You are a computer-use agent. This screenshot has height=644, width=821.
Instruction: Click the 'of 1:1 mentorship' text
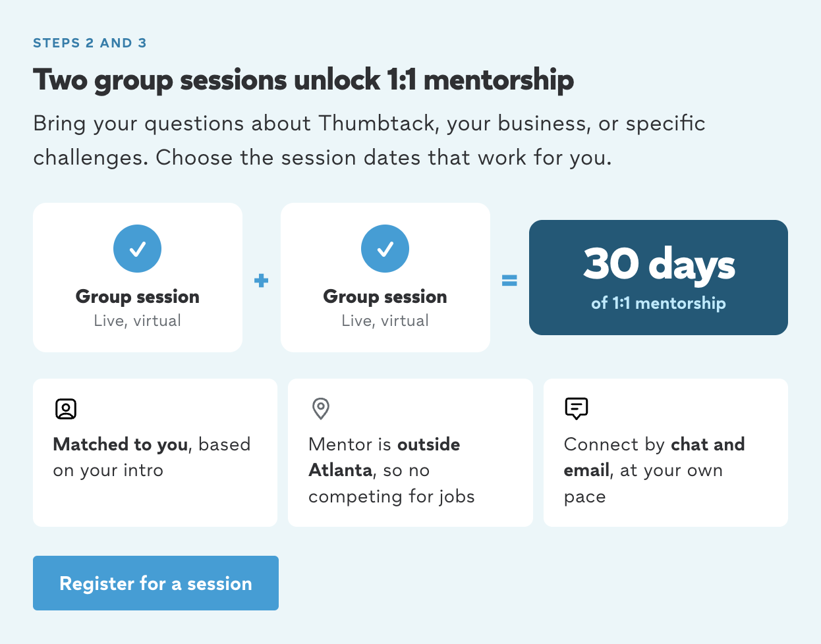coord(658,303)
